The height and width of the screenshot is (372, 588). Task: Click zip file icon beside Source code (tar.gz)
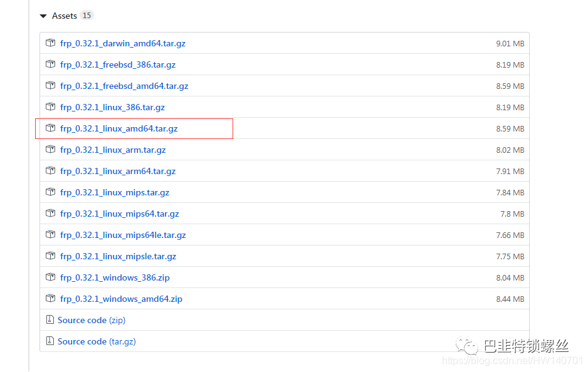(50, 341)
